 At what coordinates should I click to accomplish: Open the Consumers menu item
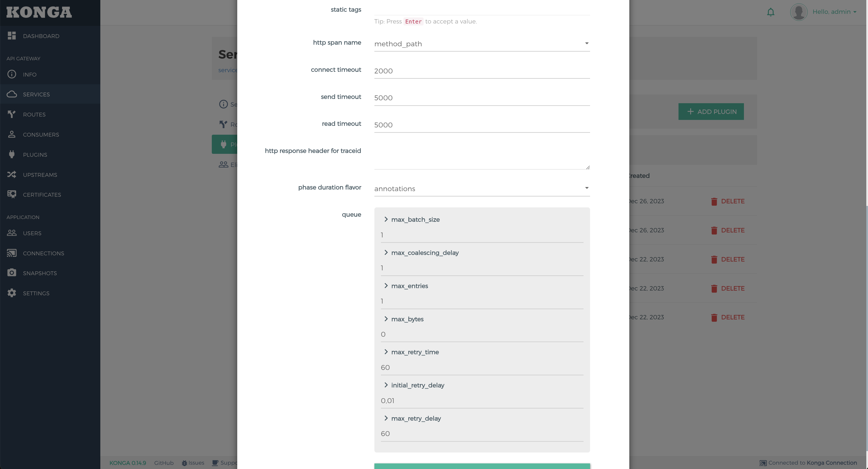coord(41,134)
